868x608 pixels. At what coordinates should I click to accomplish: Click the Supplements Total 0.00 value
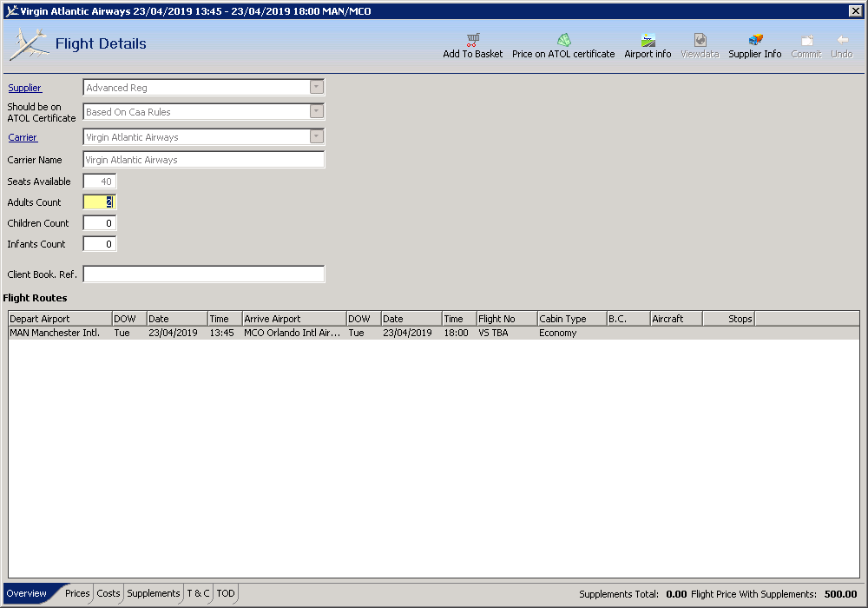676,594
